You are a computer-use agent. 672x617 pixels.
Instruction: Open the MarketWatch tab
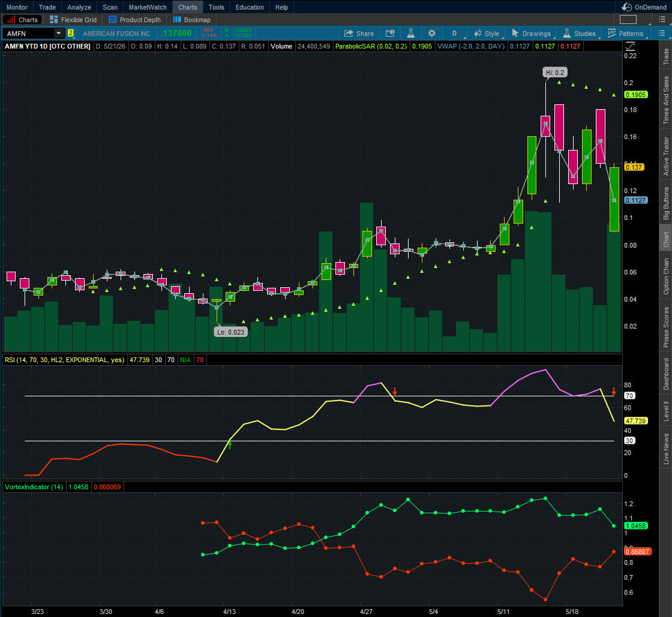[148, 7]
